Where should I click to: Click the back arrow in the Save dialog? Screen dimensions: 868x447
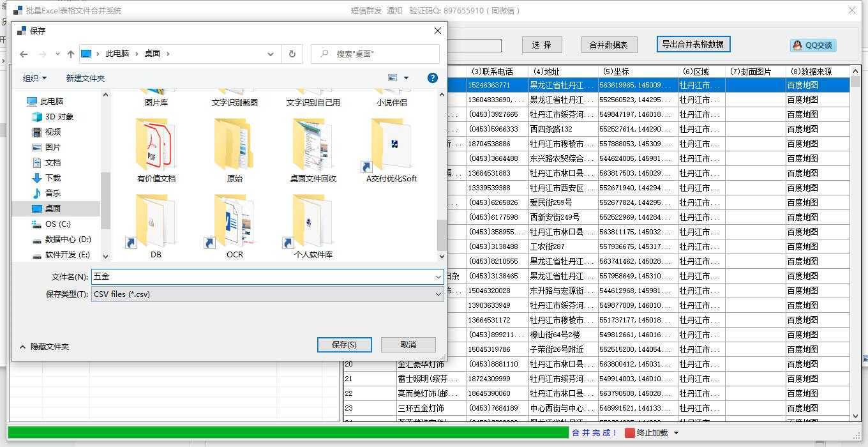click(x=24, y=54)
